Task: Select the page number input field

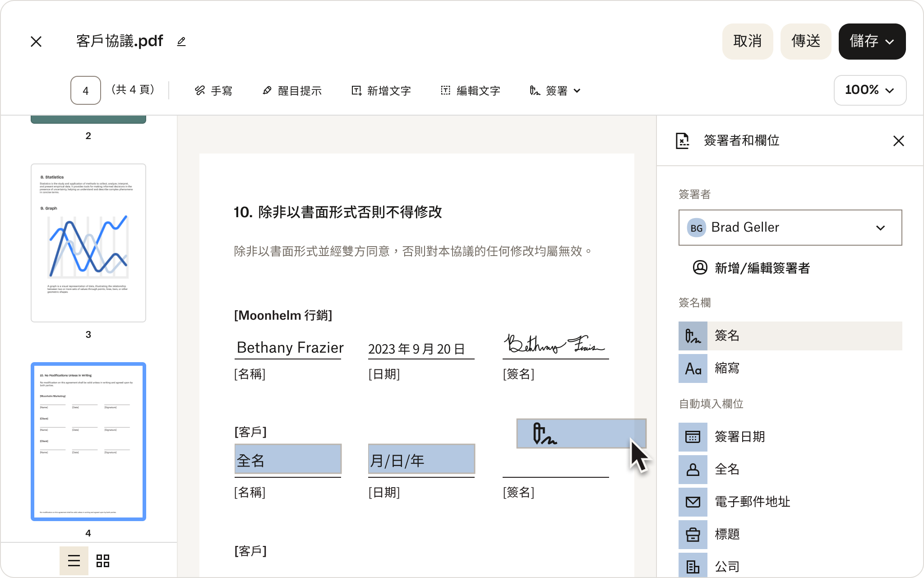Action: pyautogui.click(x=86, y=90)
